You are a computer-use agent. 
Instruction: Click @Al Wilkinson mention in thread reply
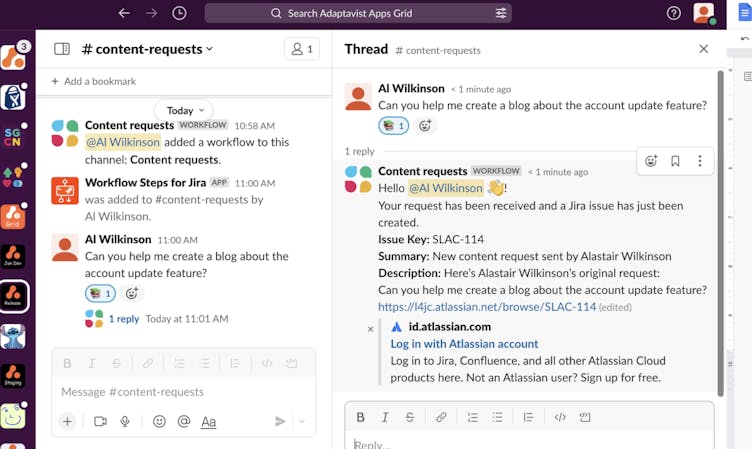(x=446, y=188)
